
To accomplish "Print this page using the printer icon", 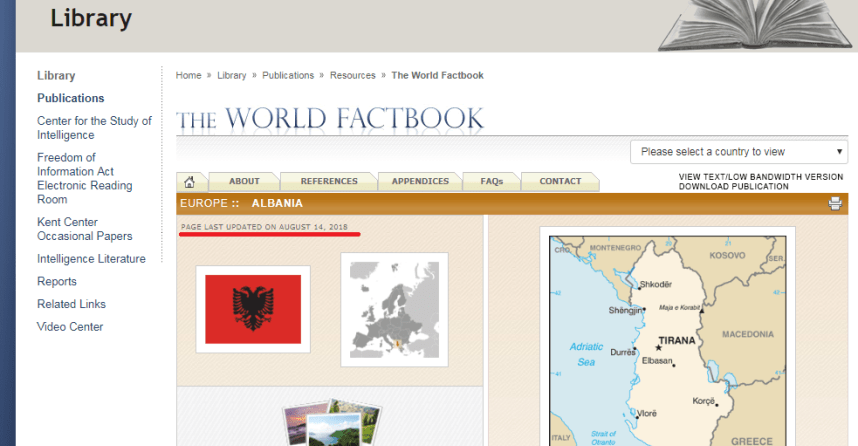I will pyautogui.click(x=835, y=204).
